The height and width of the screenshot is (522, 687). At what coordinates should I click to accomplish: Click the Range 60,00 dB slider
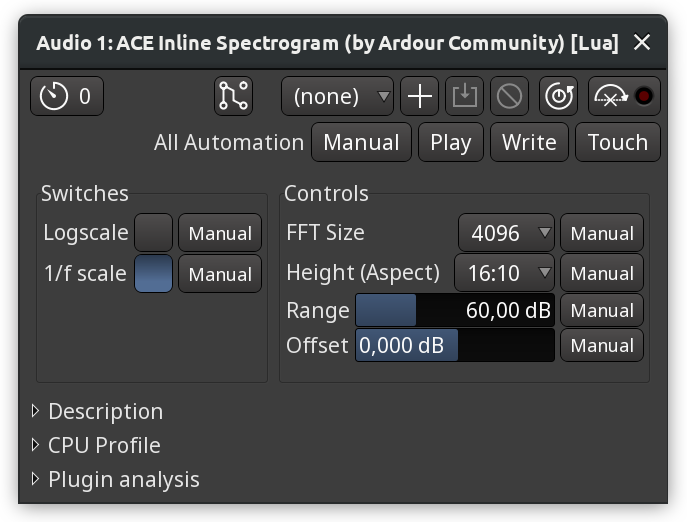point(455,310)
